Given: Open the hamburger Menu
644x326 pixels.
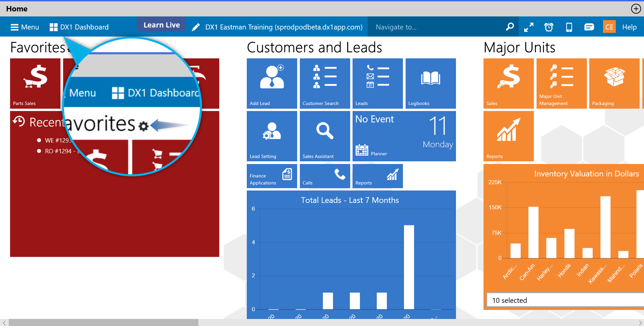Looking at the screenshot, I should coord(25,27).
